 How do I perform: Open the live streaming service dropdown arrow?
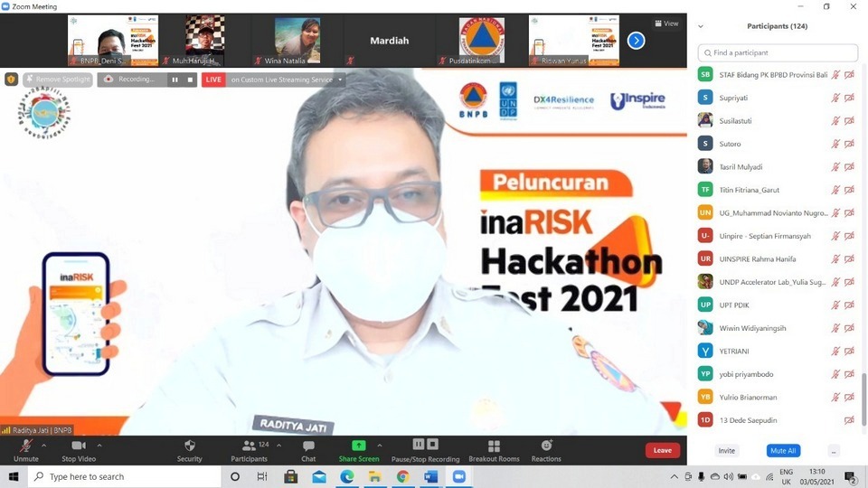pos(340,80)
